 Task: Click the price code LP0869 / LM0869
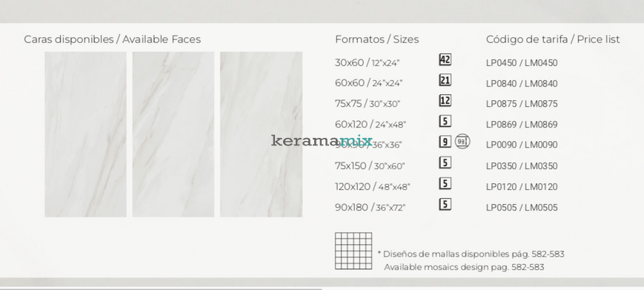coord(522,125)
